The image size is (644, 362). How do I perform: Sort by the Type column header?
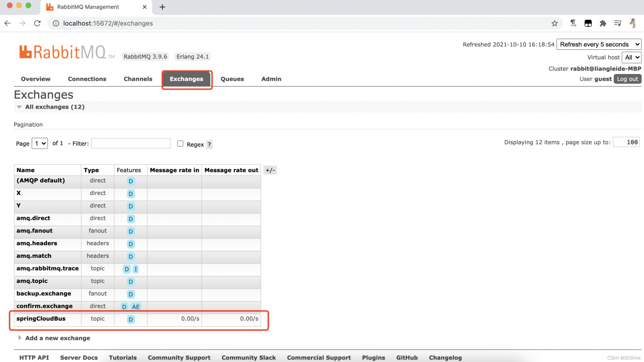point(92,170)
